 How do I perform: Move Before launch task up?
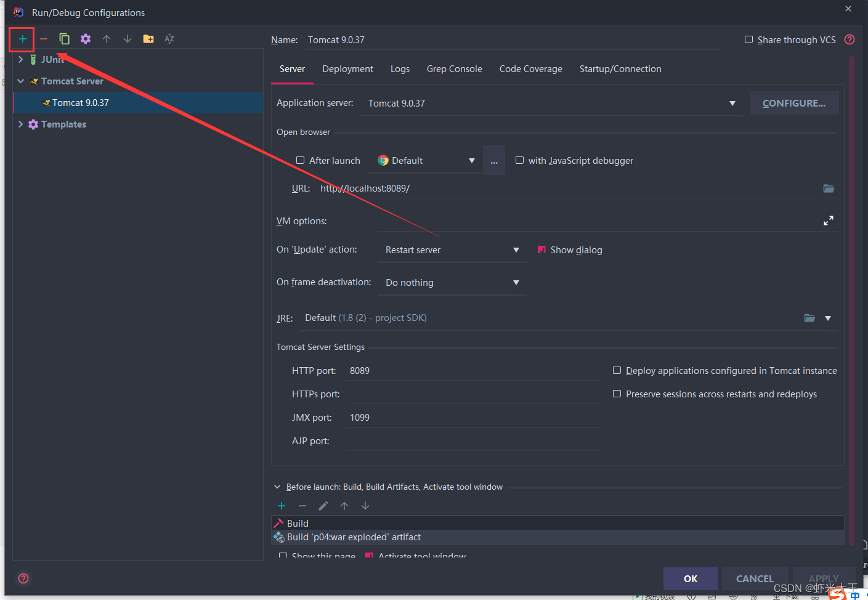click(344, 506)
